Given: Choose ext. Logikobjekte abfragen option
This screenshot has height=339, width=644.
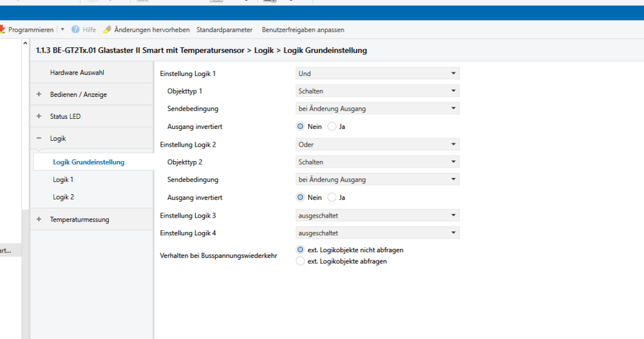Looking at the screenshot, I should point(301,261).
